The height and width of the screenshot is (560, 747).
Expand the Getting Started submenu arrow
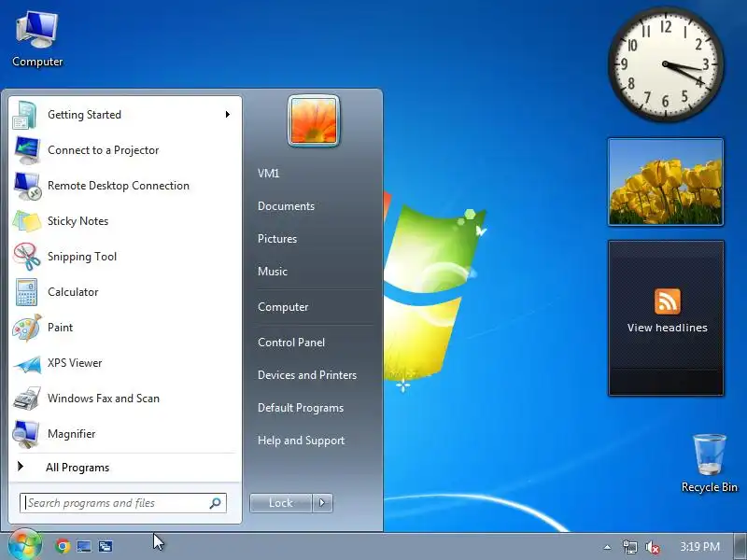point(228,114)
